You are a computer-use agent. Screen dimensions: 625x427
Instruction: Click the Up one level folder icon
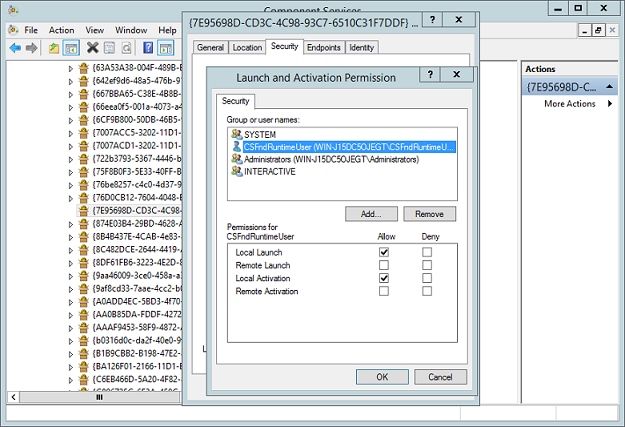pyautogui.click(x=54, y=47)
